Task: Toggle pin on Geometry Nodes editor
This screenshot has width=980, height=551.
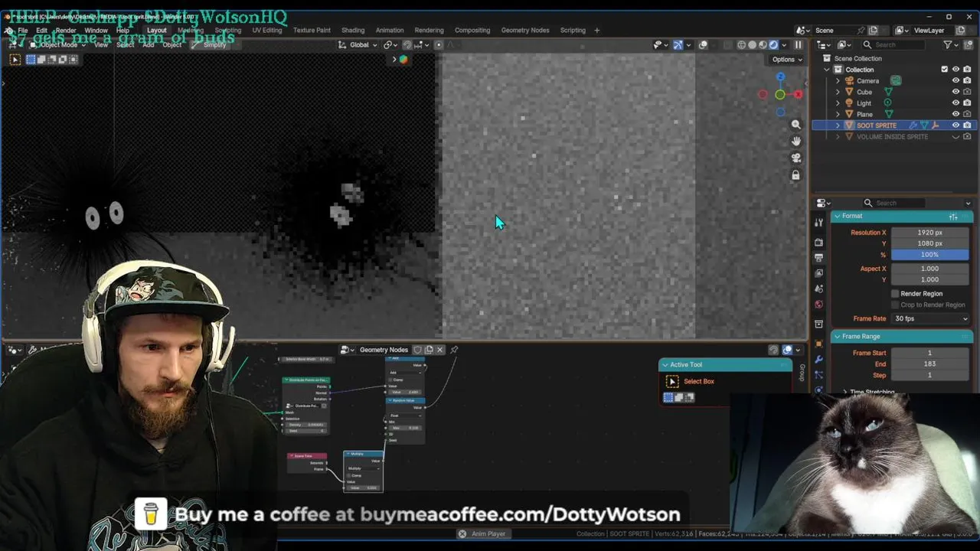Action: [454, 350]
